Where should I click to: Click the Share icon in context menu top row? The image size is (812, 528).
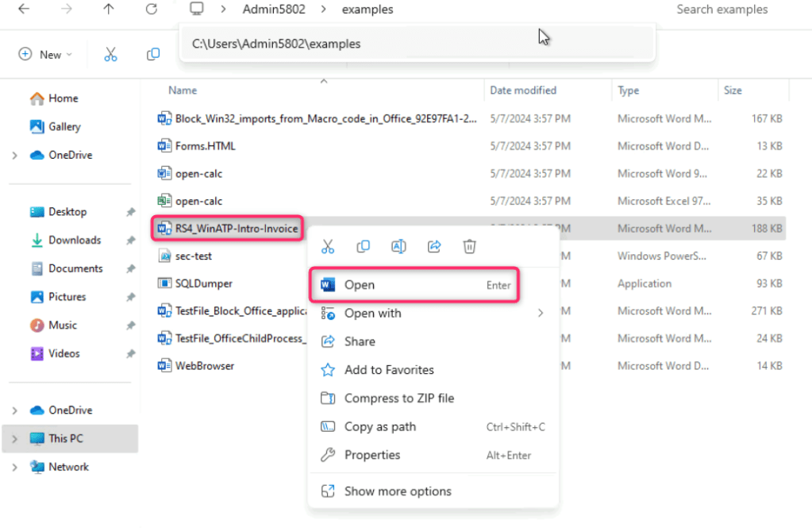coord(434,247)
